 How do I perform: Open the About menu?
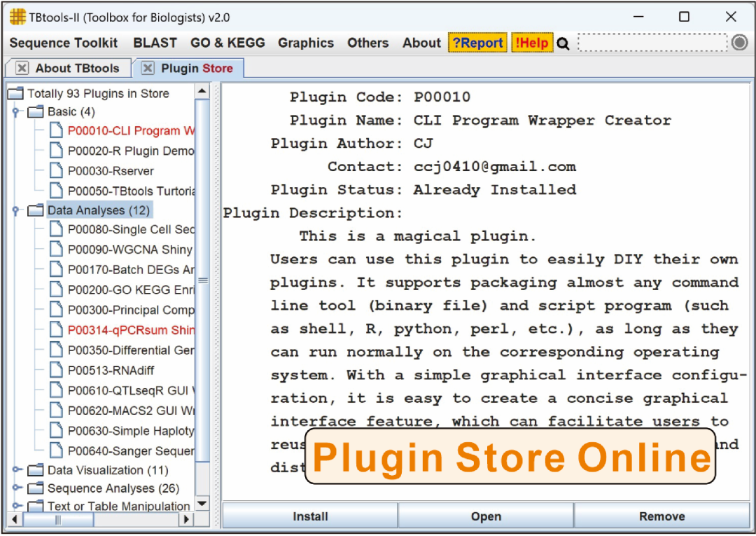(x=422, y=43)
